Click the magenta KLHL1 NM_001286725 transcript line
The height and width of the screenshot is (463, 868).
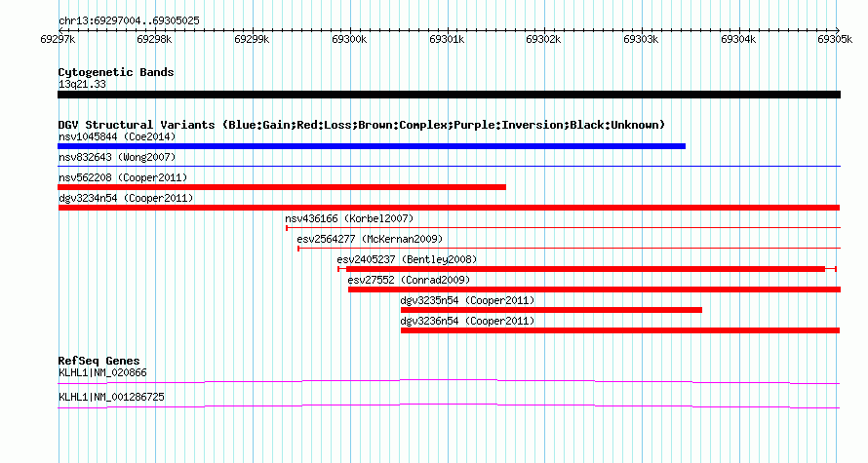(x=449, y=406)
